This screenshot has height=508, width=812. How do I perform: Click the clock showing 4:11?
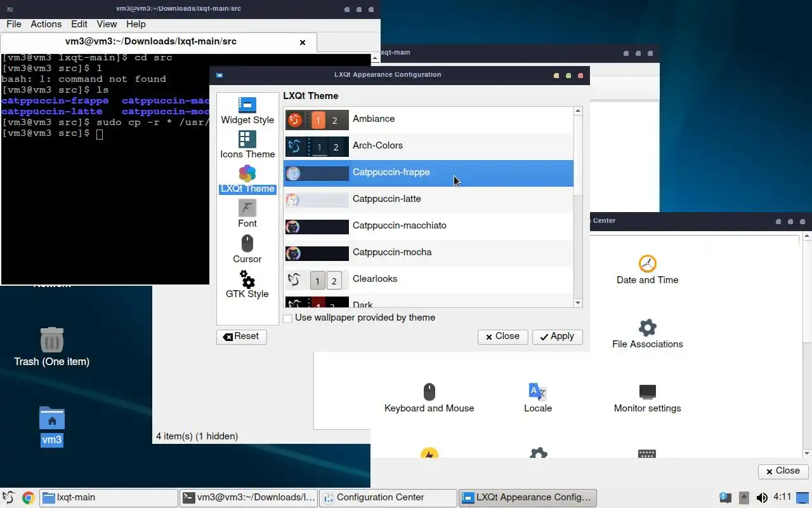[x=782, y=497]
